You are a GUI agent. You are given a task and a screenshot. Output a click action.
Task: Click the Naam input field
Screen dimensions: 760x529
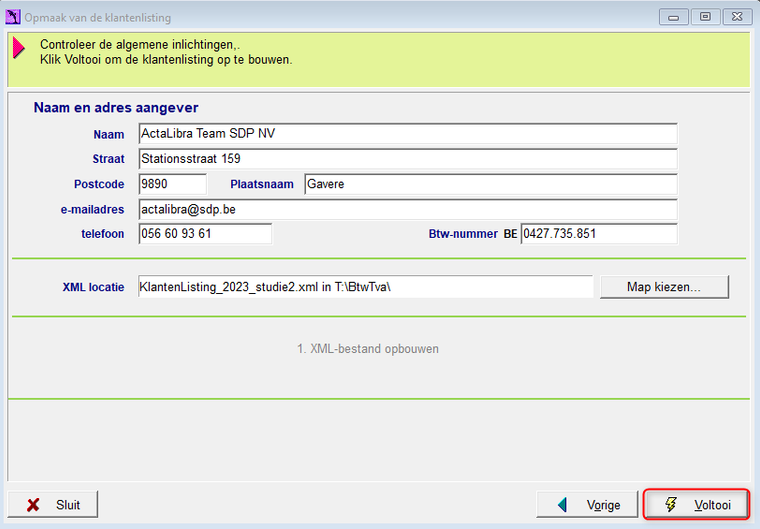(x=408, y=133)
